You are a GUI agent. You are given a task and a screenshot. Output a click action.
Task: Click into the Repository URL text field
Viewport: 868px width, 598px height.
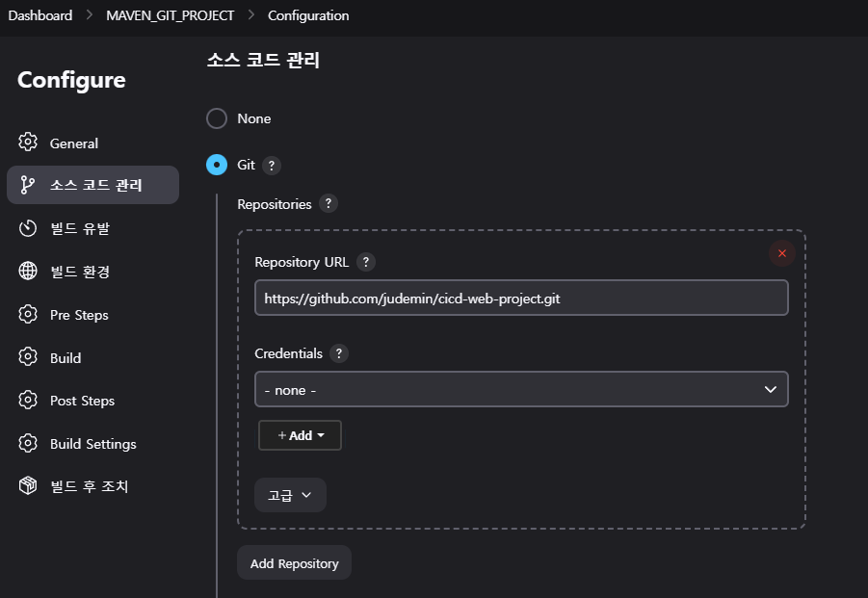pos(521,298)
